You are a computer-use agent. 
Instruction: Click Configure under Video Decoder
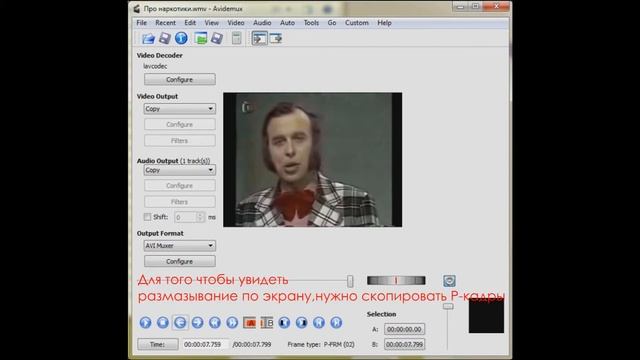pos(180,80)
